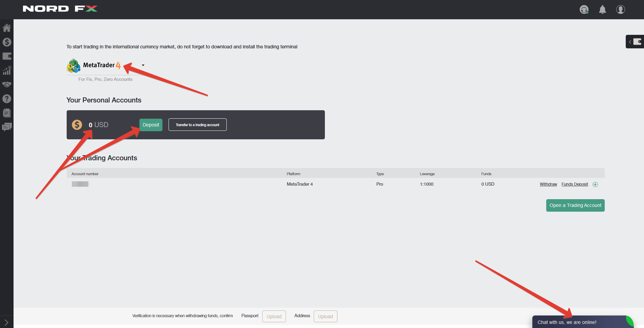Screen dimensions: 644x328
Task: Click the Withdraw link
Action: 548,184
